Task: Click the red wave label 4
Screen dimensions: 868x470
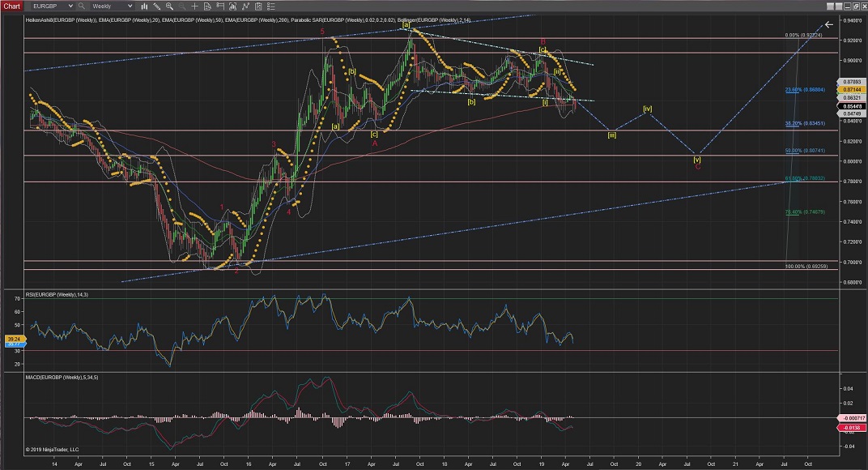Action: pyautogui.click(x=289, y=211)
